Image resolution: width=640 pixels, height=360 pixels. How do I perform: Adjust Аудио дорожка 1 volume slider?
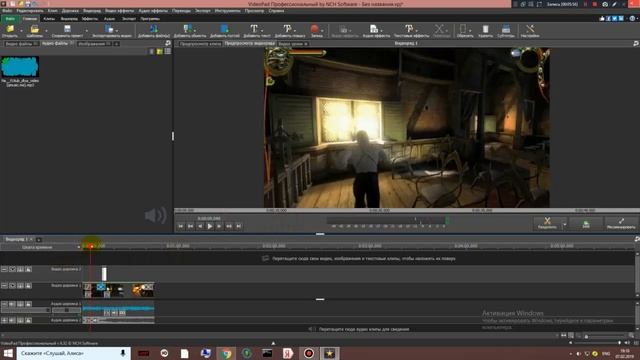(x=25, y=310)
